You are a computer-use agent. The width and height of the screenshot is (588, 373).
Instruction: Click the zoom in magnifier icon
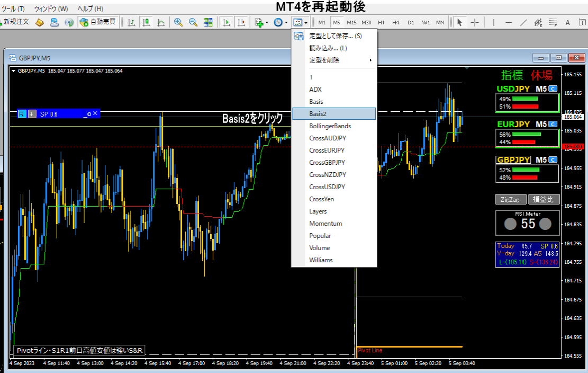pyautogui.click(x=178, y=22)
